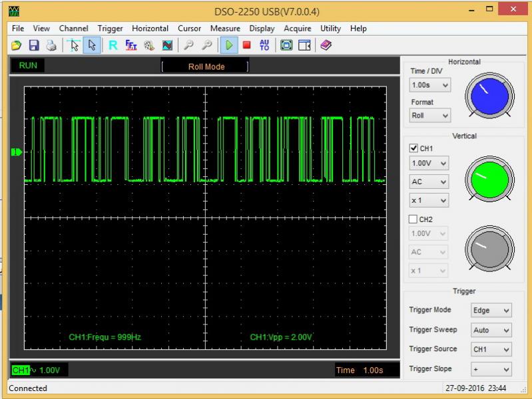Open the Trigger Source CH1 dropdown
This screenshot has height=399, width=532.
491,349
